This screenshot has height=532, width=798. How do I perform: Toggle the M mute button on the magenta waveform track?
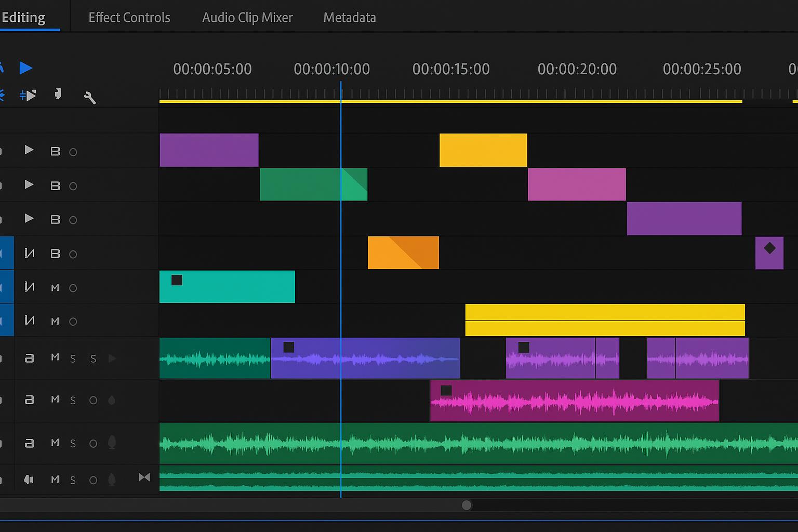click(55, 400)
